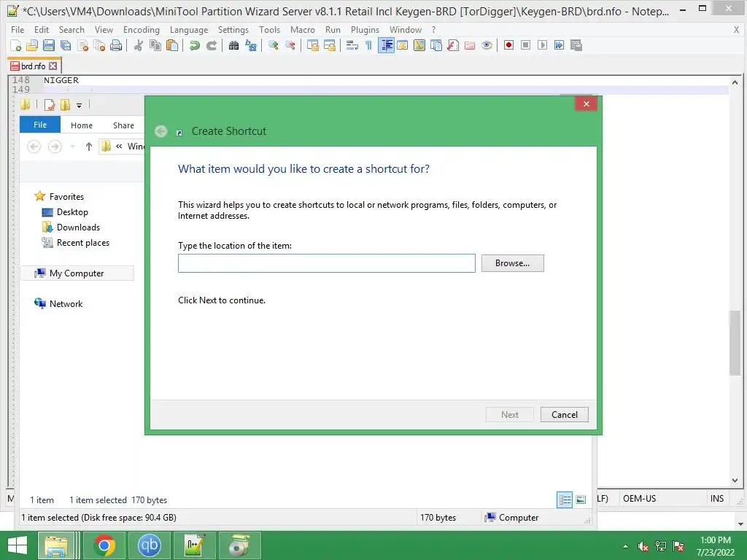Click the Browse... button in Create Shortcut
The image size is (747, 560).
[x=512, y=263]
